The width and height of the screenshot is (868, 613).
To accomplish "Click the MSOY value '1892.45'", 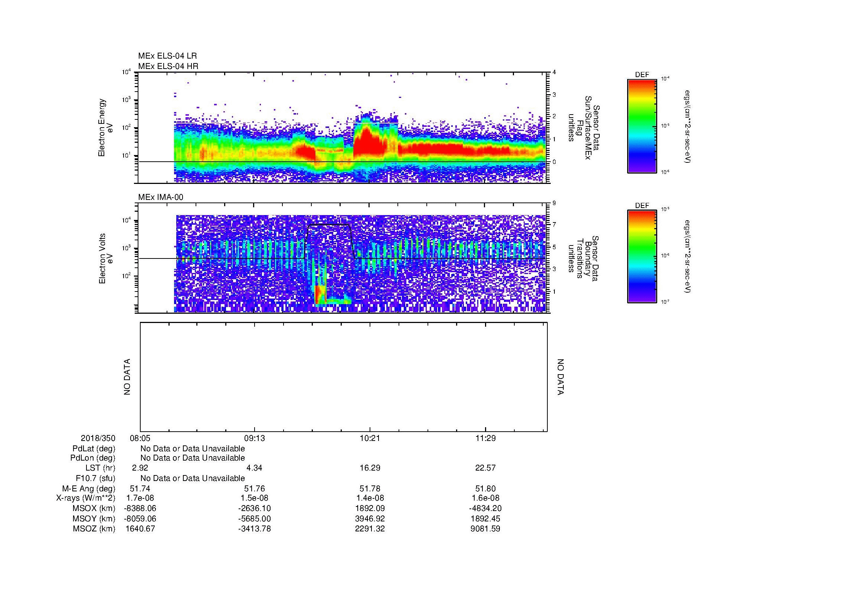I will 485,518.
